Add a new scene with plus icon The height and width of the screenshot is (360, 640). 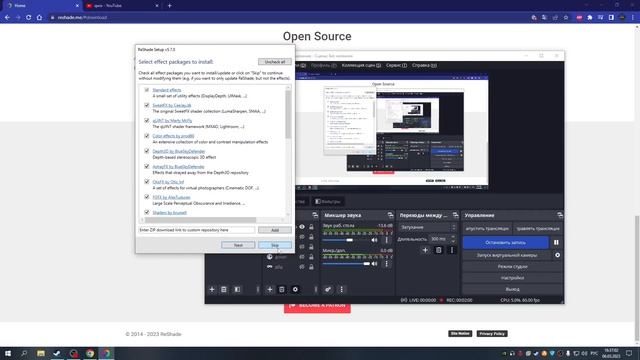coord(211,289)
